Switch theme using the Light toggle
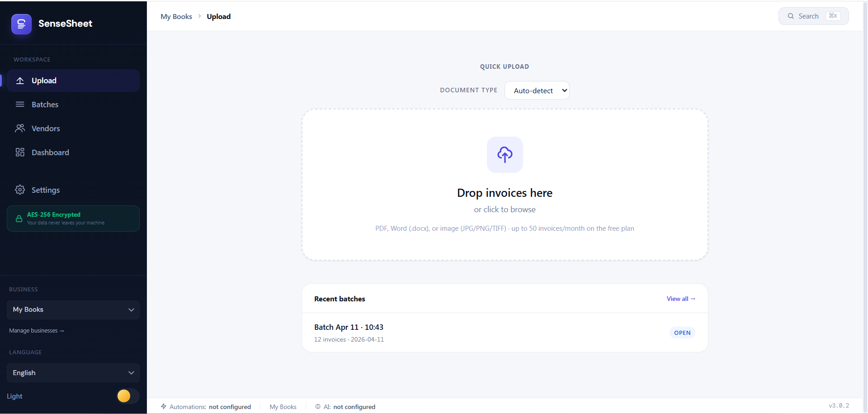This screenshot has width=868, height=414. tap(127, 396)
